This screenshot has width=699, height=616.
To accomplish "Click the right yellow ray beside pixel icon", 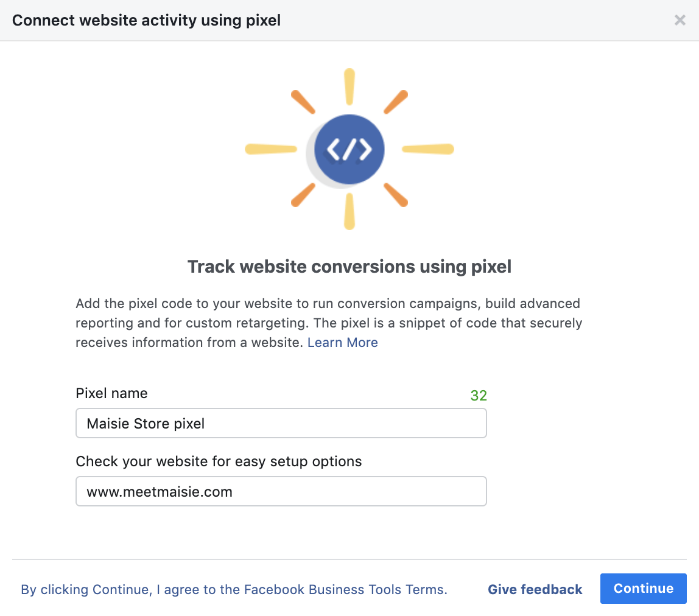I will coord(428,149).
